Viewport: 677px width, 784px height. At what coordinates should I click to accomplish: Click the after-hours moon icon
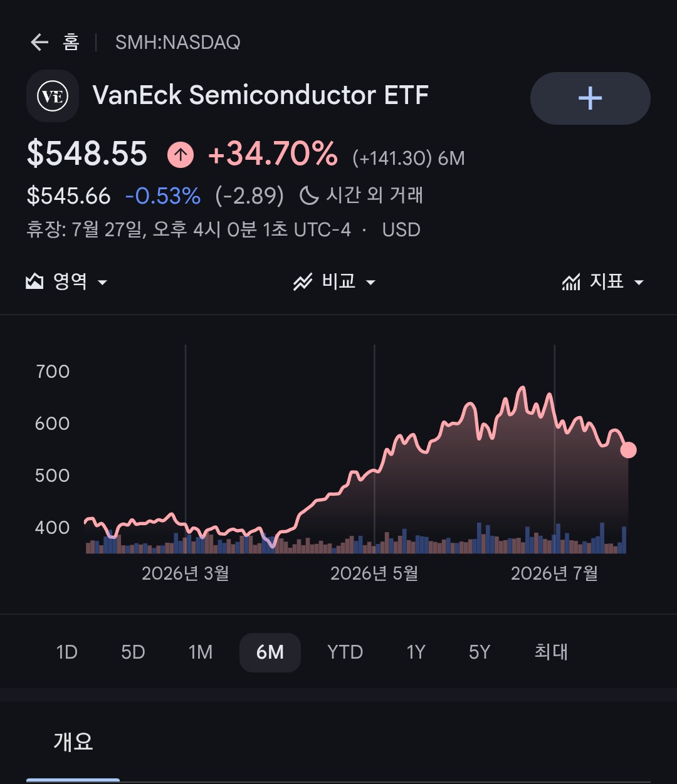(309, 196)
